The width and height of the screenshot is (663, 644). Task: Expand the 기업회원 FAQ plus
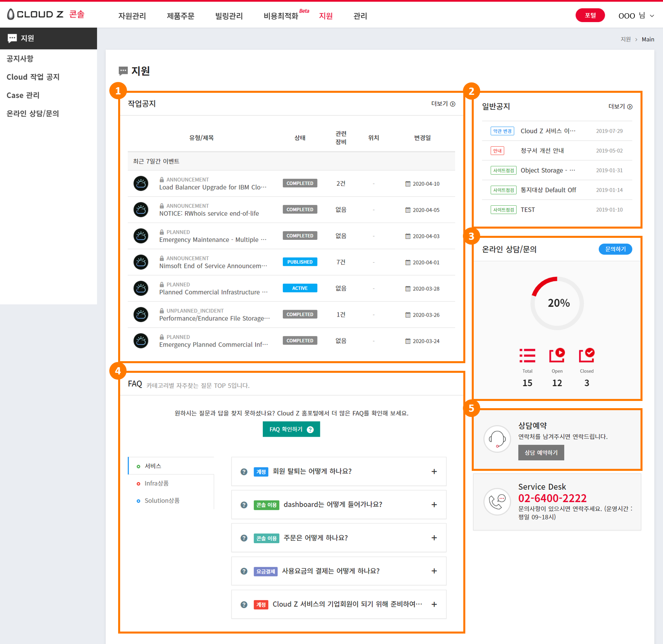coord(434,605)
